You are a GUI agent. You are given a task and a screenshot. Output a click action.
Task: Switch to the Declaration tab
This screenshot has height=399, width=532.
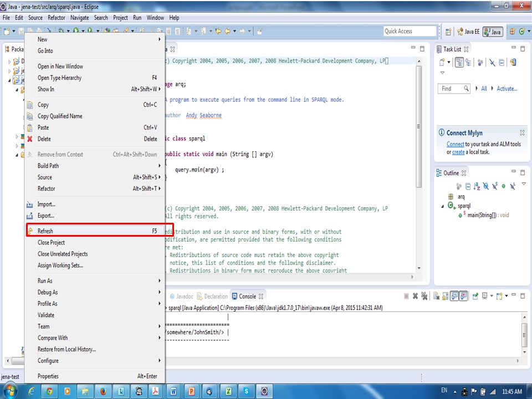click(212, 296)
